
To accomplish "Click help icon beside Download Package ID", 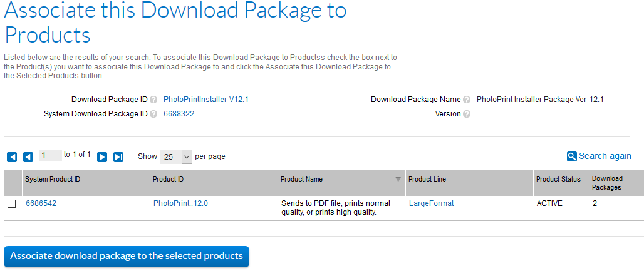I will coord(153,100).
